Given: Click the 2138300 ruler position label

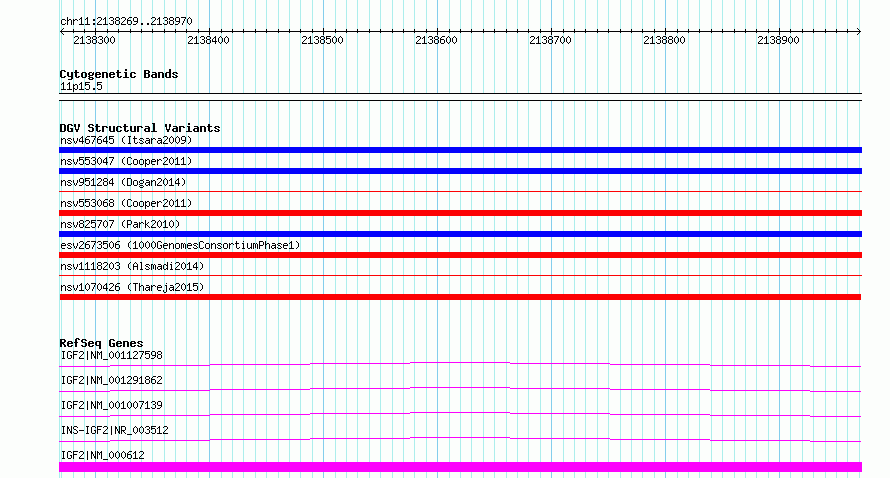Looking at the screenshot, I should click(94, 40).
